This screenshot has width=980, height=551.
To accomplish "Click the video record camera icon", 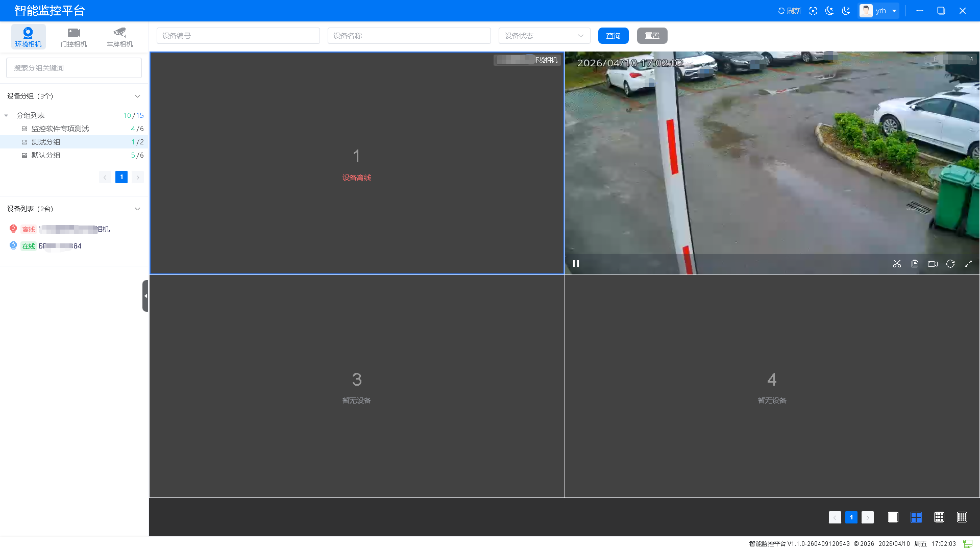I will 933,264.
